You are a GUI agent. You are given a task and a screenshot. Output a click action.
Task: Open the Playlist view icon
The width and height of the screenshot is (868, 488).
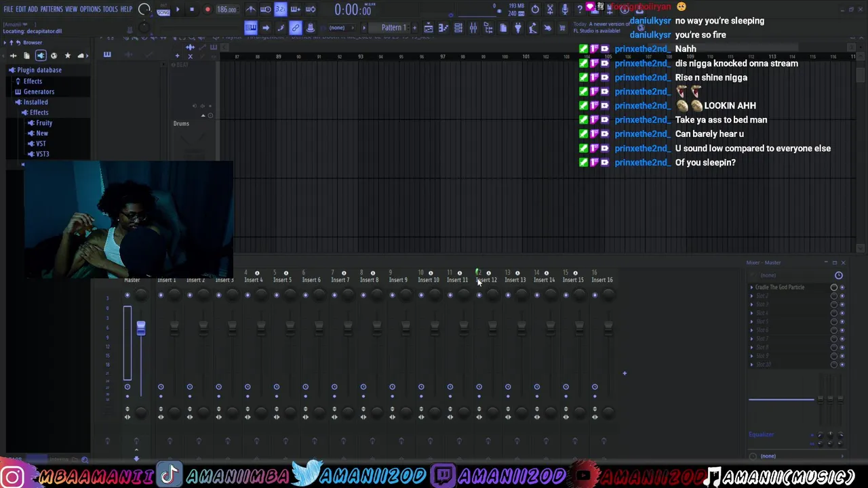point(429,28)
